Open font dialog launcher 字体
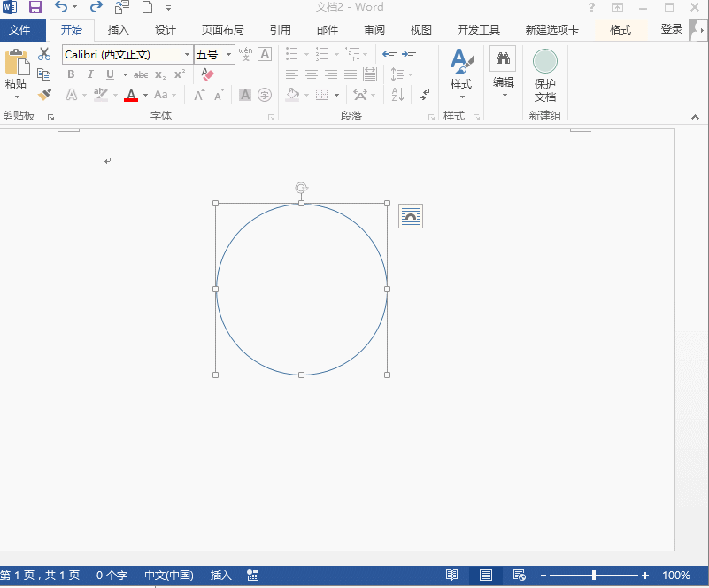Viewport: 709px width, 588px height. (x=271, y=117)
